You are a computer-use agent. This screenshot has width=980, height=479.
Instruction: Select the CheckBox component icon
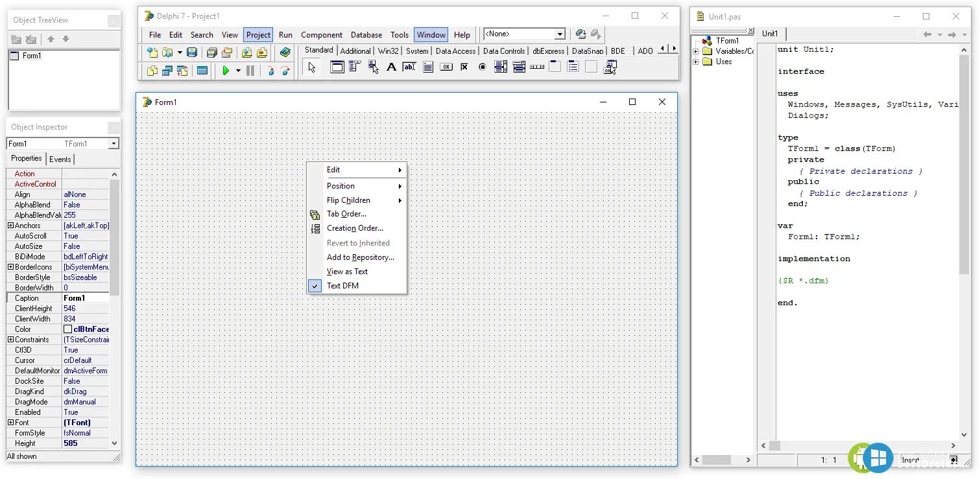click(464, 66)
